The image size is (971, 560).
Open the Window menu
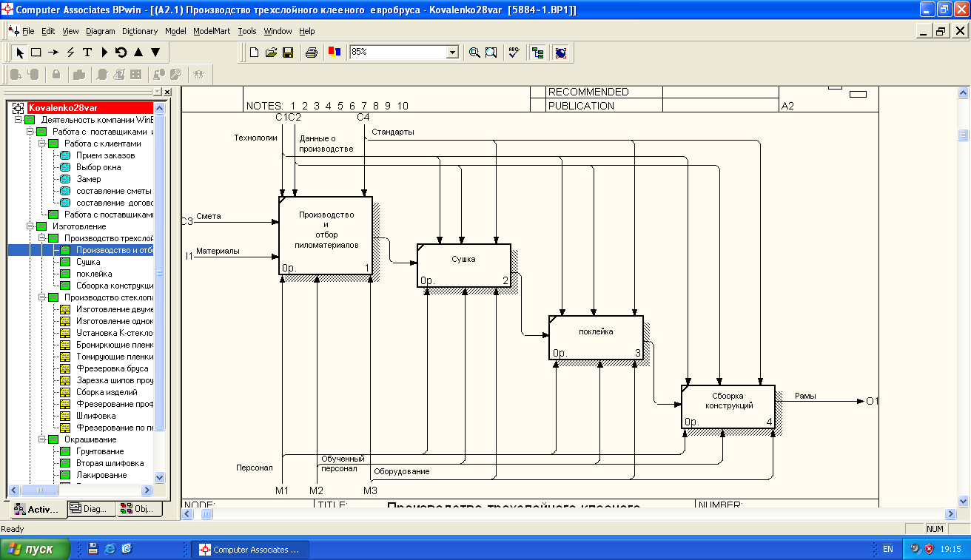(278, 31)
